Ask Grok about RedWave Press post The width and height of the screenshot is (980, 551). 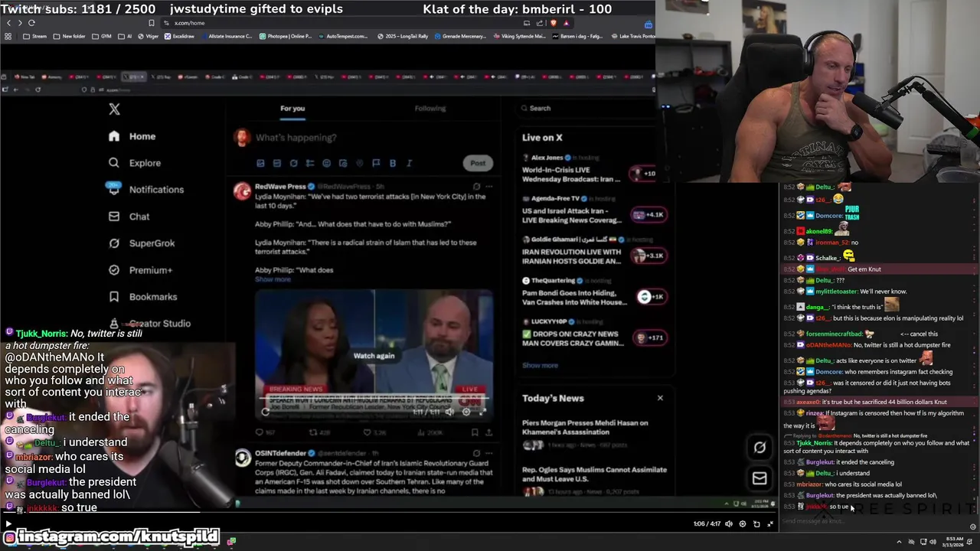click(x=476, y=186)
